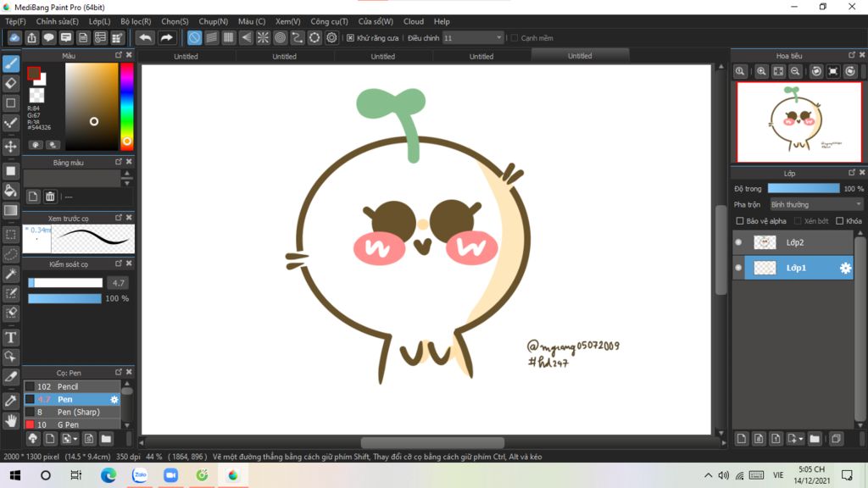Select the Text tool
868x488 pixels.
point(11,337)
